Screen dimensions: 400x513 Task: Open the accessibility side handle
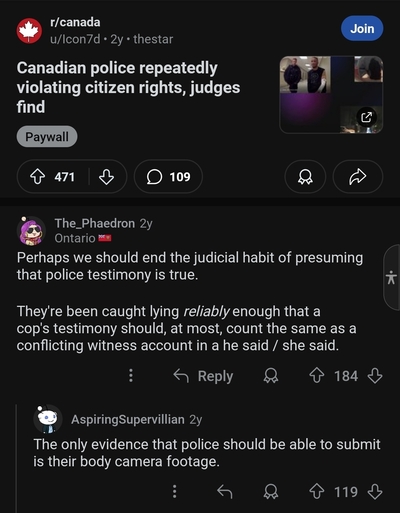point(391,278)
